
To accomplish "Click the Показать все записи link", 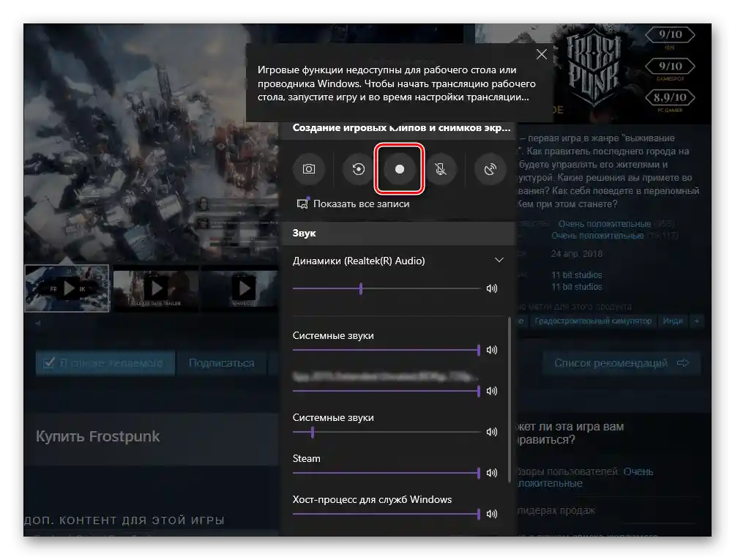I will [361, 204].
